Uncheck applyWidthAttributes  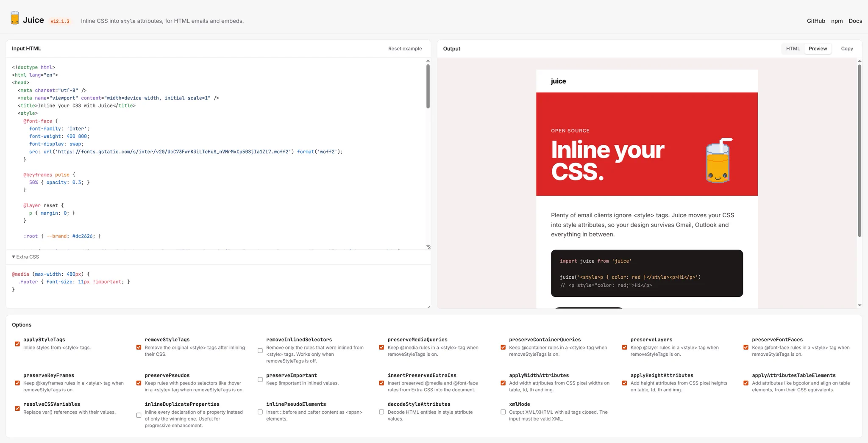click(x=503, y=383)
